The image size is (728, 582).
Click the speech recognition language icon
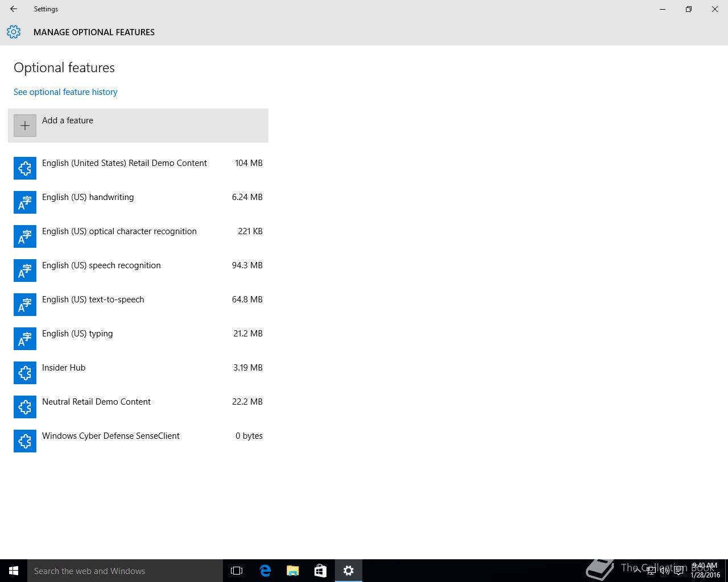25,271
